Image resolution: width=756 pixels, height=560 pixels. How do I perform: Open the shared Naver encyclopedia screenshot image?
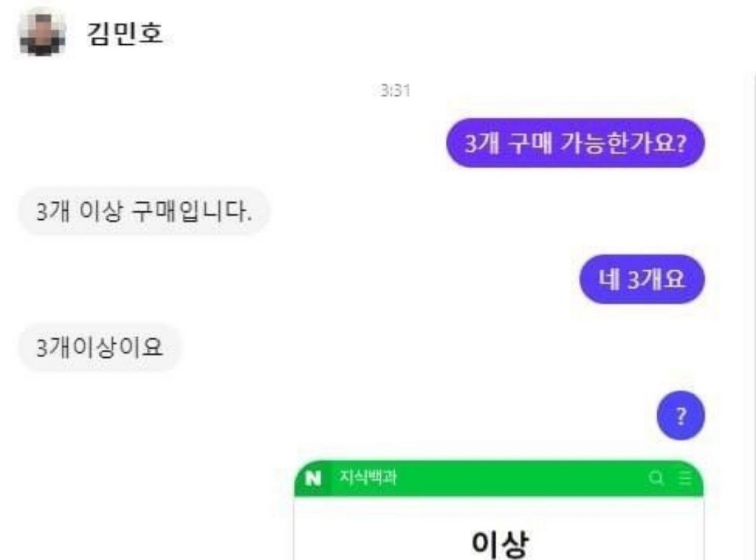tap(498, 510)
